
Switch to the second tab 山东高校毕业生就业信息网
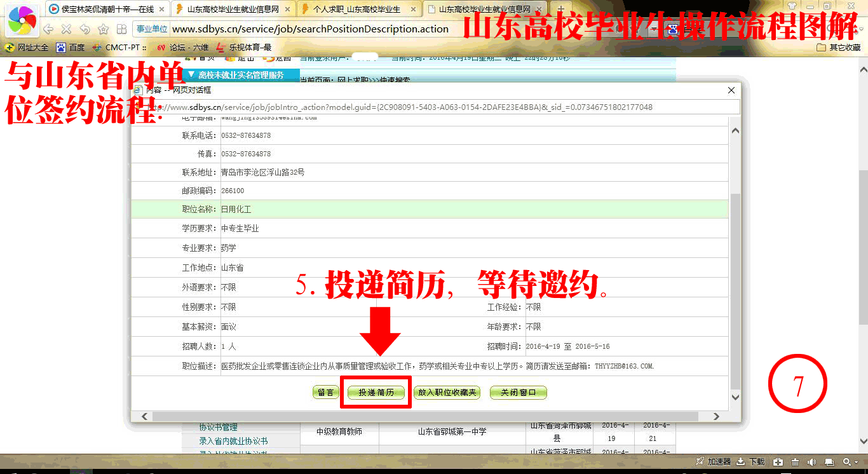click(234, 9)
